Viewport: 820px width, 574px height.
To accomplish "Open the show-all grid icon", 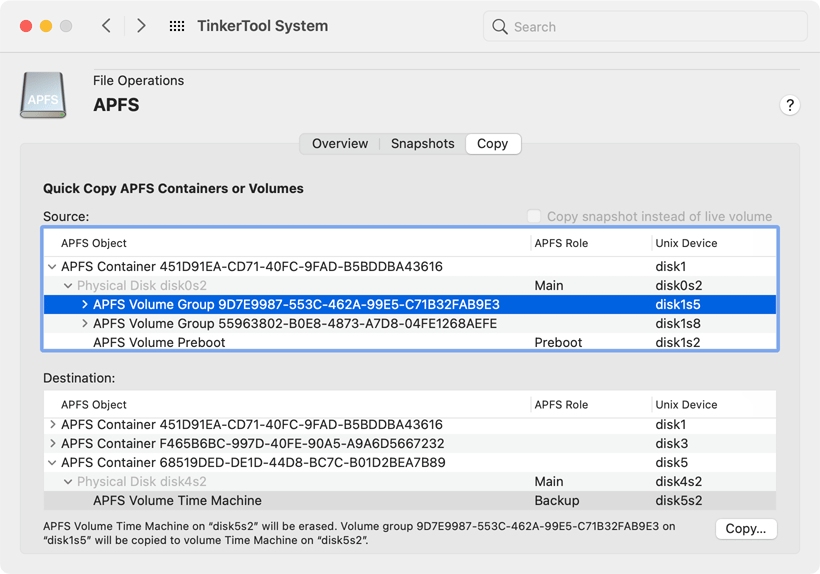I will (177, 26).
